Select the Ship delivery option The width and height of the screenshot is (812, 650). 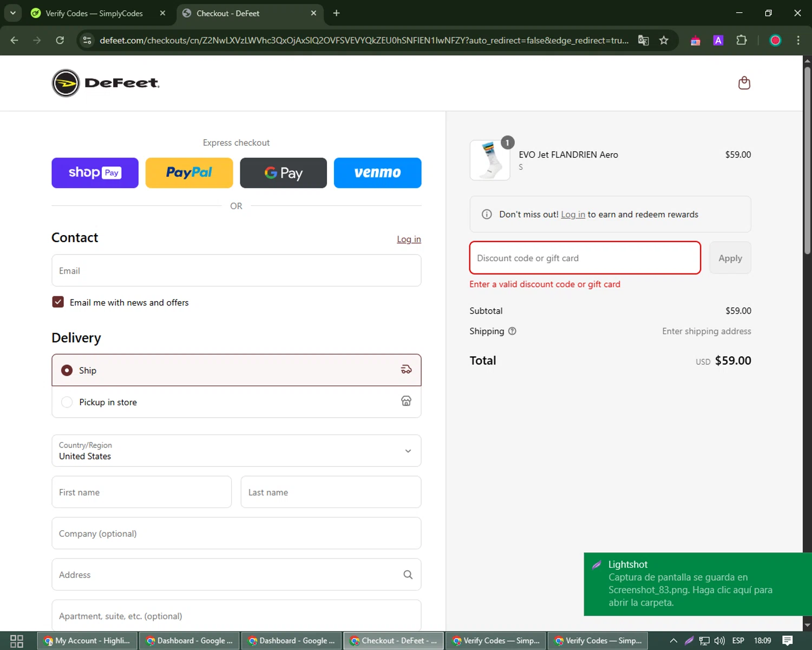click(236, 370)
